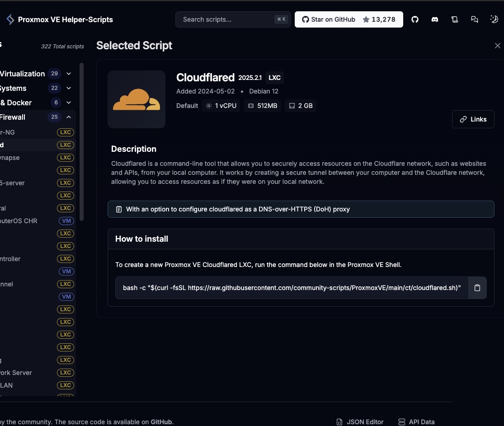Close the Selected Script panel
The width and height of the screenshot is (504, 426).
[498, 46]
